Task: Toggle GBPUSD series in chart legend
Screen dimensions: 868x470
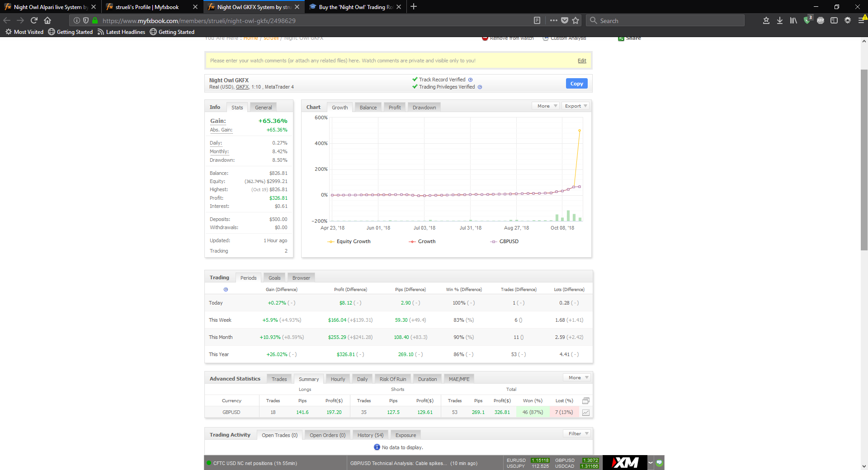Action: click(505, 241)
